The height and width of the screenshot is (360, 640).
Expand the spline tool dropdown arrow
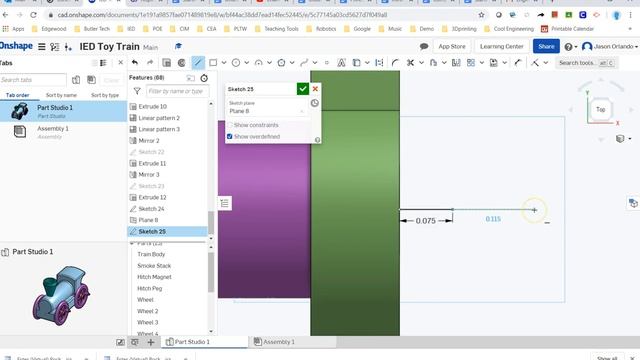(x=315, y=63)
